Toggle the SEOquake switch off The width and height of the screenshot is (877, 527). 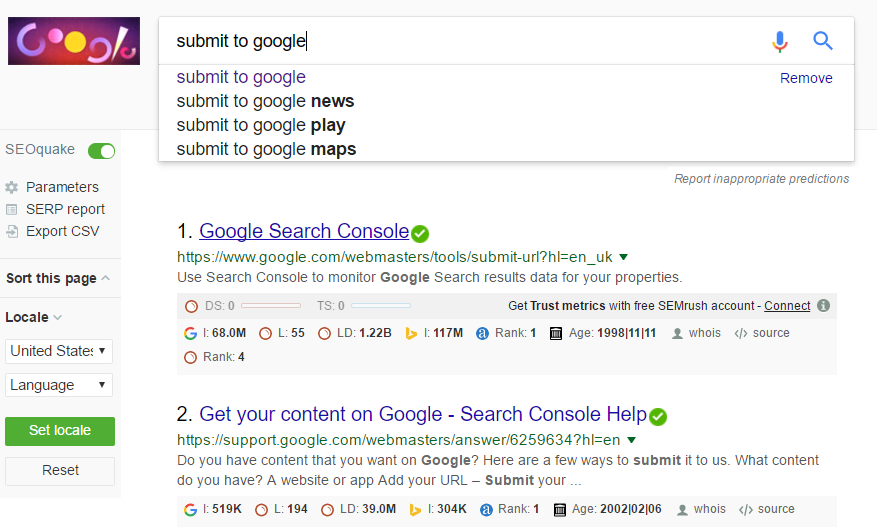(x=101, y=151)
